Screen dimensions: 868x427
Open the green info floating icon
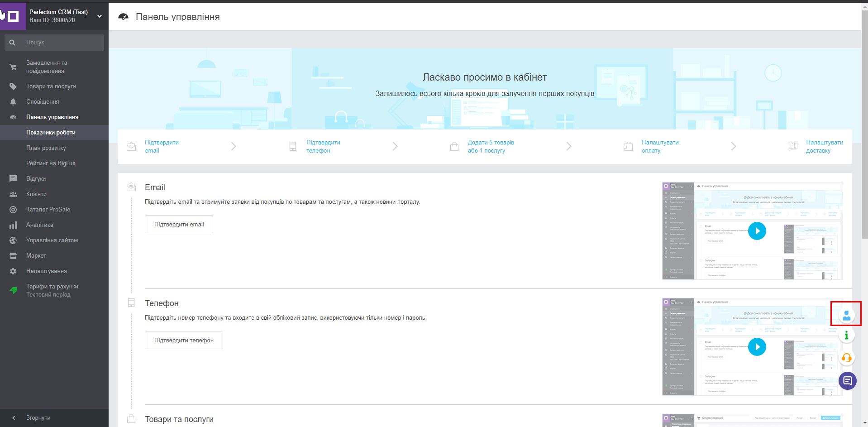coord(846,336)
